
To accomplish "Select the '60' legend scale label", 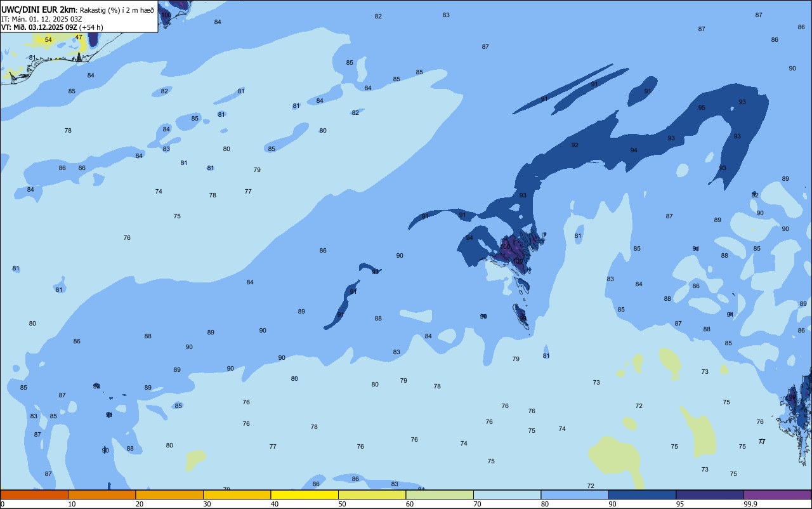I will click(410, 504).
